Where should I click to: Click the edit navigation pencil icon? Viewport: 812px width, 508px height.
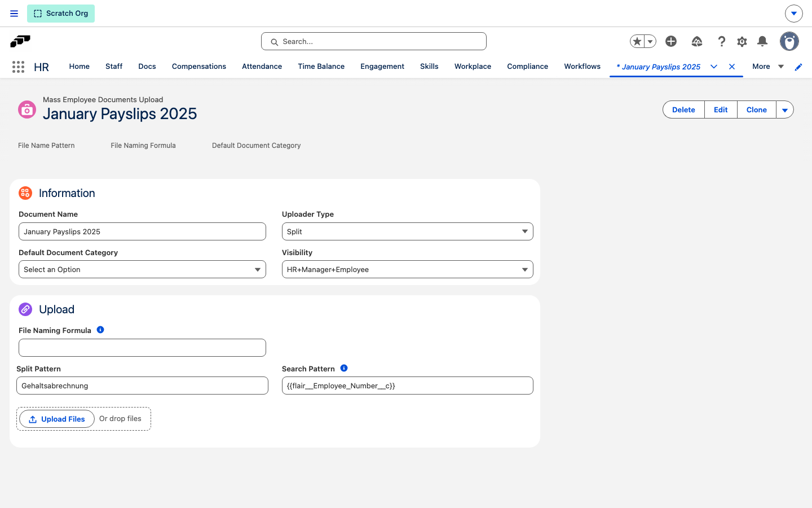[x=798, y=67]
